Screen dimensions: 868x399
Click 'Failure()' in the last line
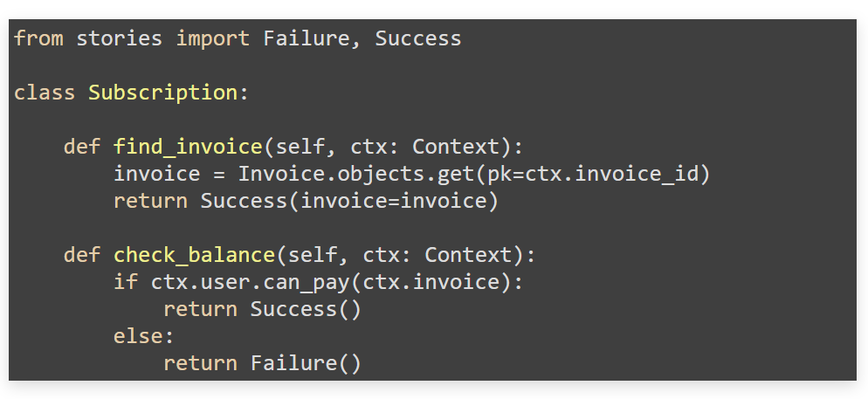pyautogui.click(x=306, y=363)
